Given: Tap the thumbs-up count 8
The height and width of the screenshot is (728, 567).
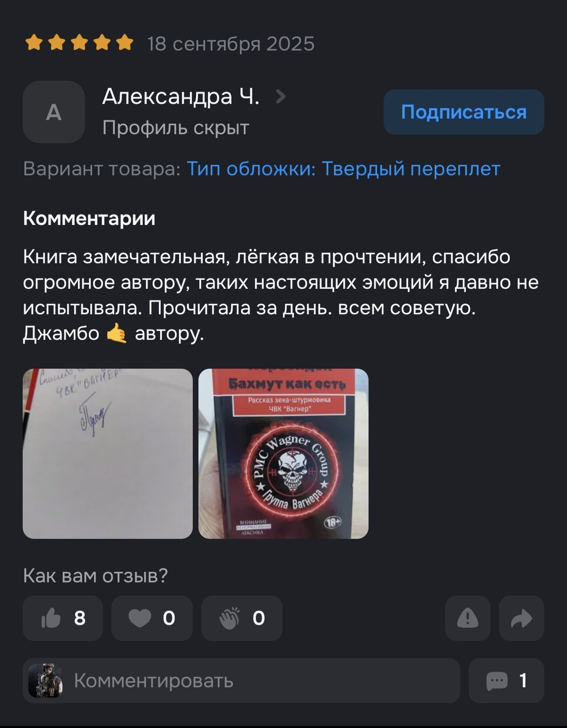Looking at the screenshot, I should pos(80,618).
